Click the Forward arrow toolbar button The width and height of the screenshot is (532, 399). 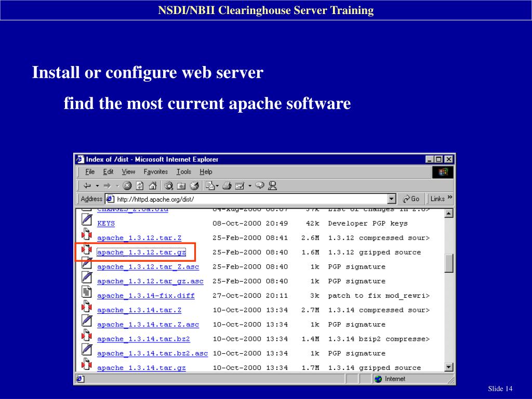pos(107,185)
